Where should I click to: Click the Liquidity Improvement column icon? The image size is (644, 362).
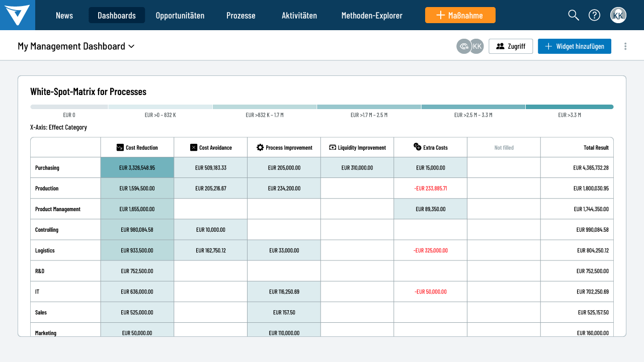(x=333, y=147)
